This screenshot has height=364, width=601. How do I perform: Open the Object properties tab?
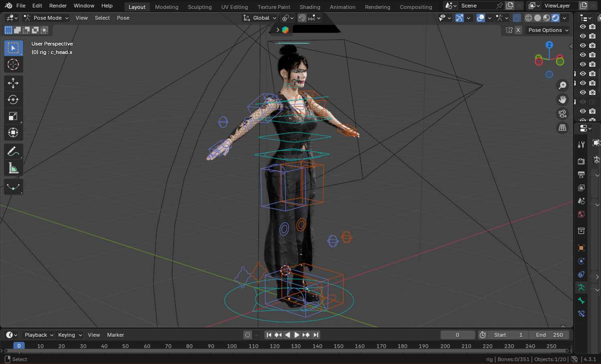pyautogui.click(x=581, y=248)
